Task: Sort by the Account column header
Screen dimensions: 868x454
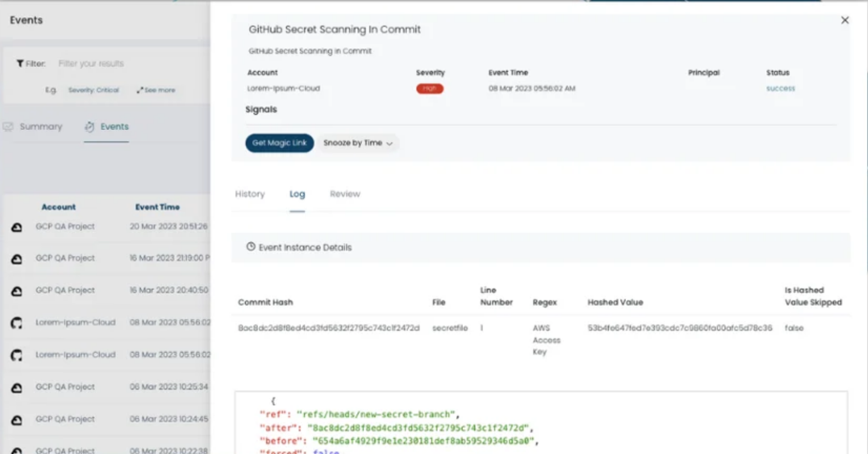Action: pyautogui.click(x=58, y=207)
